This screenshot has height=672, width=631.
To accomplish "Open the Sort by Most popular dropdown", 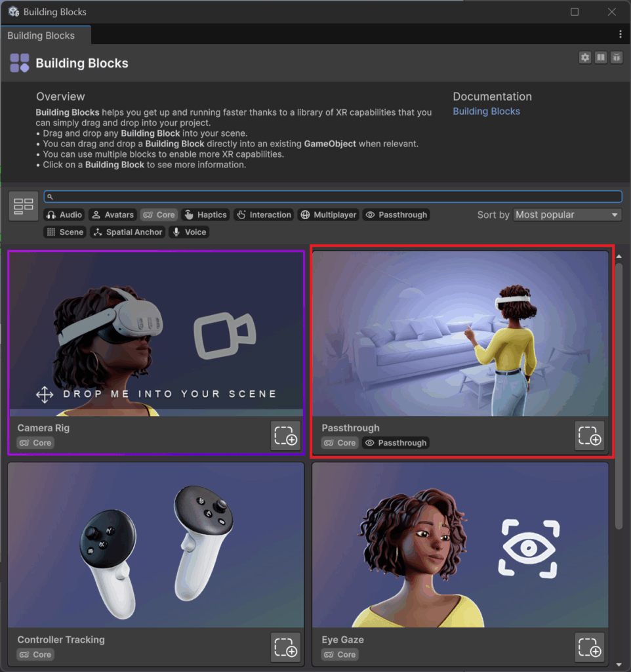I will coord(567,215).
